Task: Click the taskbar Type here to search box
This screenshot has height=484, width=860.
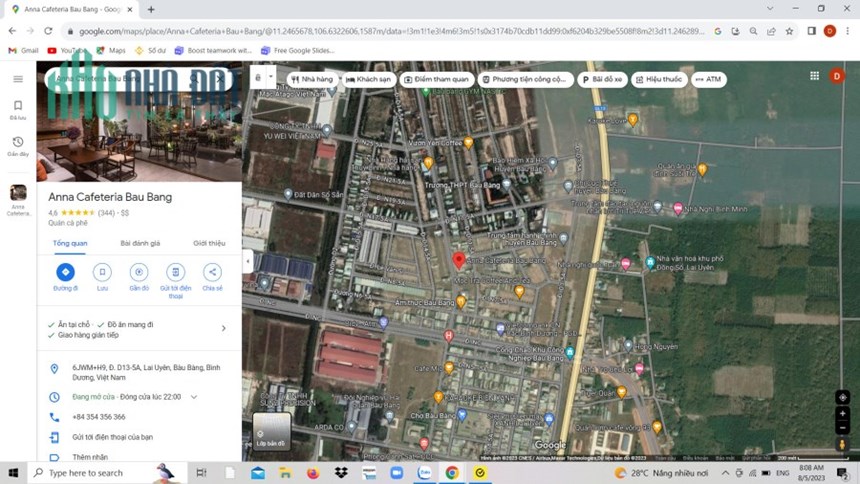Action: (107, 473)
